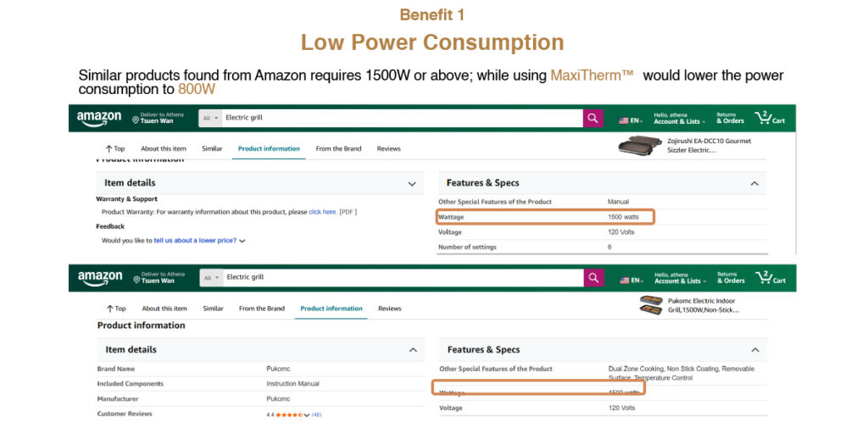Open Account & Lists on the Pukomc page
This screenshot has height=434, width=868.
click(677, 278)
